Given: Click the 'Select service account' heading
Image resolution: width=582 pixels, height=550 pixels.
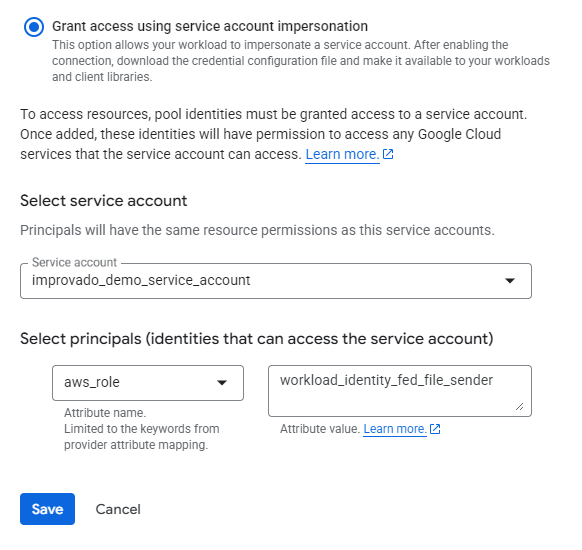Looking at the screenshot, I should coord(104,201).
